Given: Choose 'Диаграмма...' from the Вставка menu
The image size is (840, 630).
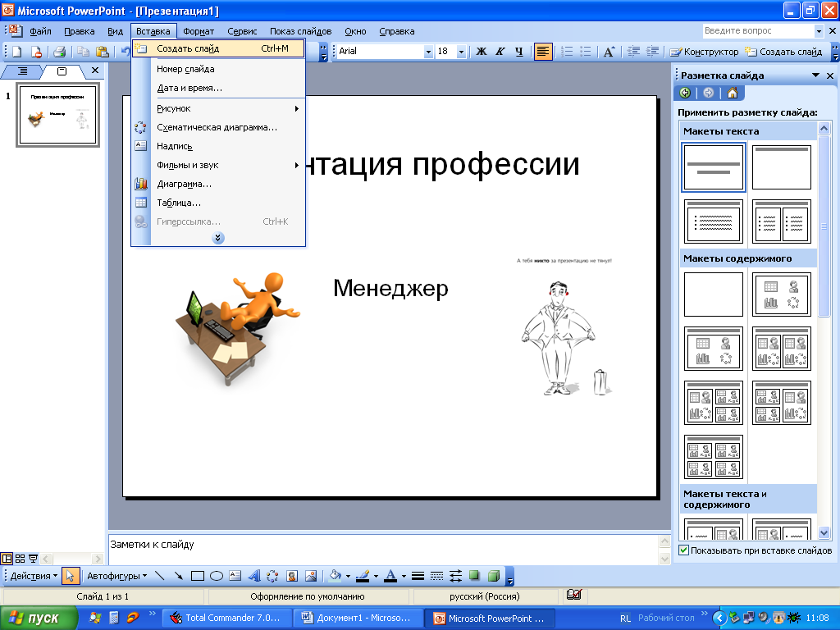Looking at the screenshot, I should tap(184, 184).
